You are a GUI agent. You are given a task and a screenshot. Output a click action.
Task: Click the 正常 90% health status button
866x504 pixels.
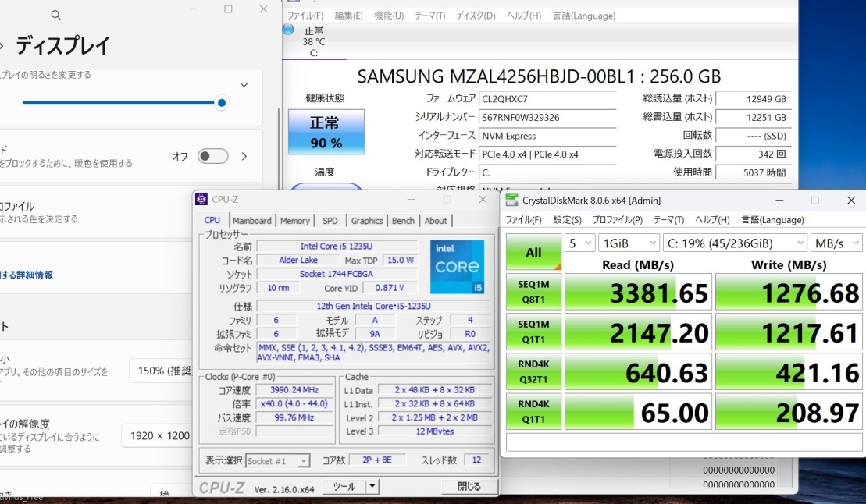tap(326, 131)
